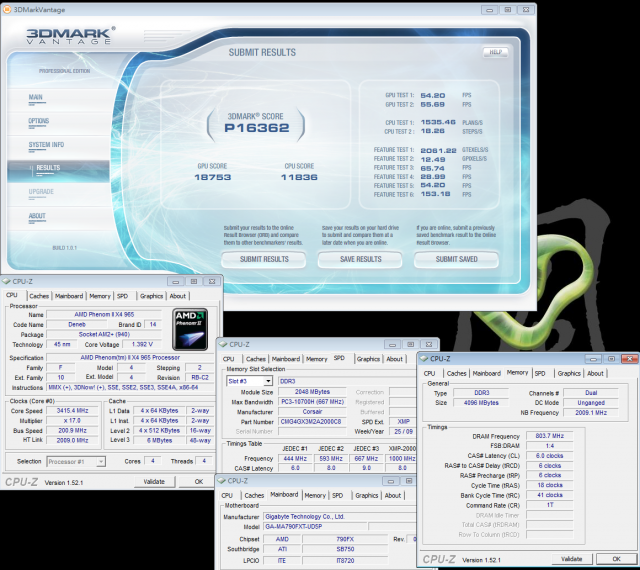The image size is (640, 570).
Task: Select CPU tab in CPU-Z SPD window
Action: tap(229, 359)
